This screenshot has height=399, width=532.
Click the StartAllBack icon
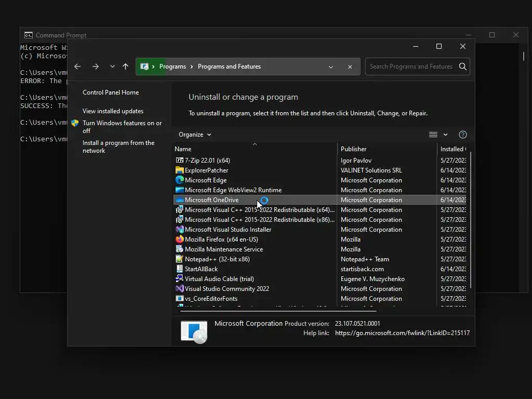(179, 269)
